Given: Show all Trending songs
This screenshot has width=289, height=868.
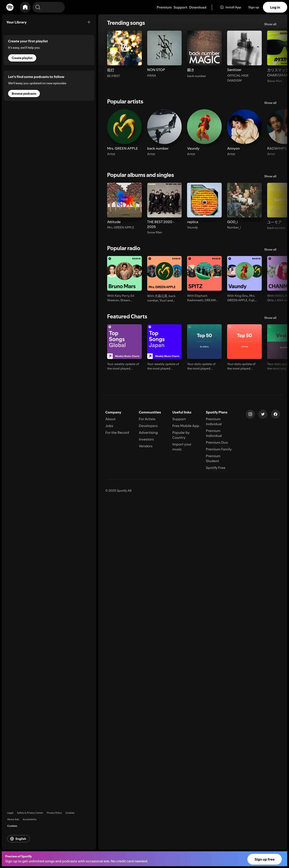Looking at the screenshot, I should 270,24.
